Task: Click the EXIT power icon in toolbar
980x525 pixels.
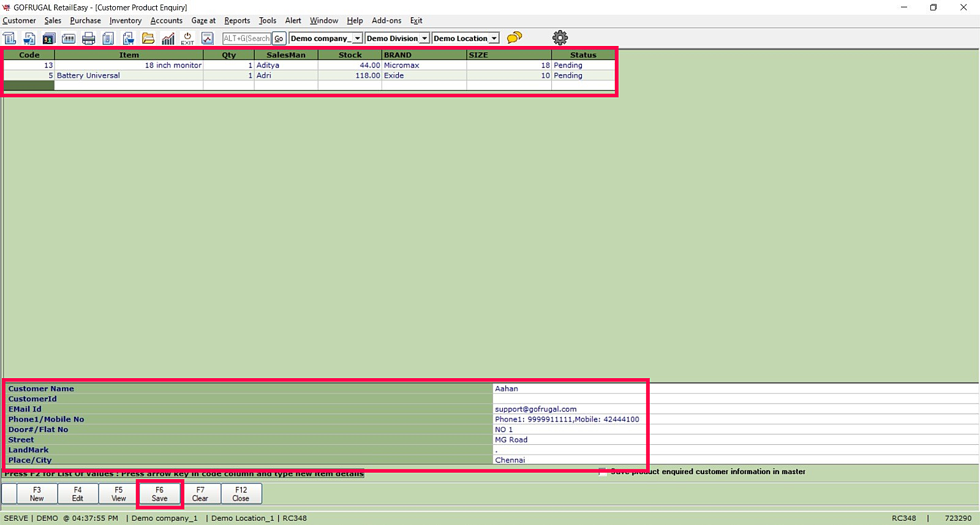Action: [x=187, y=38]
